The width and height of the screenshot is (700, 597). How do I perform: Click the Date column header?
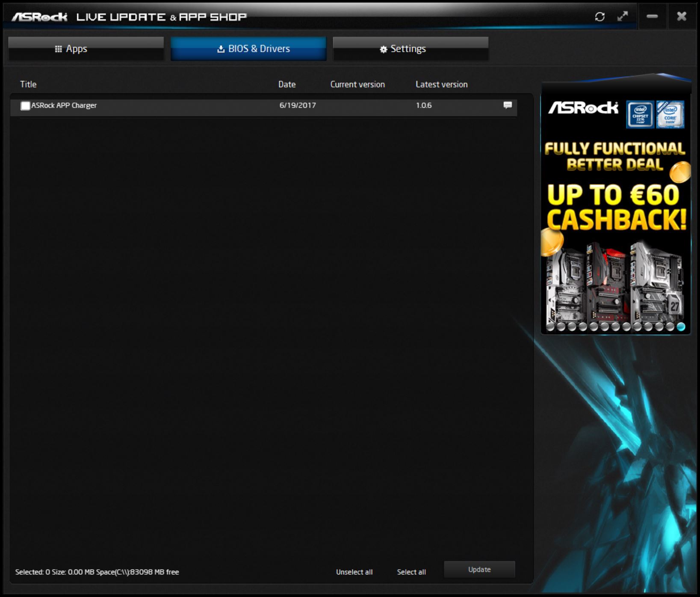pyautogui.click(x=287, y=84)
